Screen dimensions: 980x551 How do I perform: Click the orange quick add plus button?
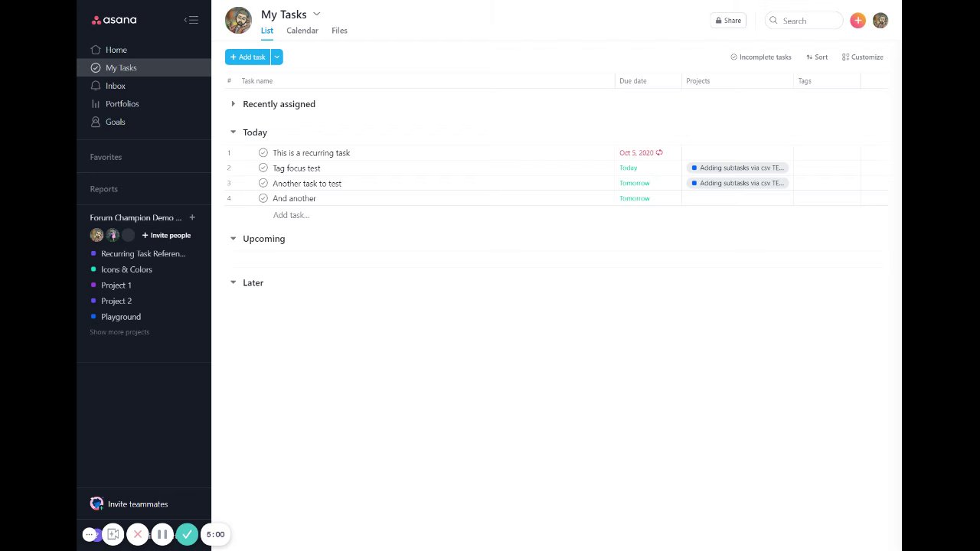coord(857,21)
